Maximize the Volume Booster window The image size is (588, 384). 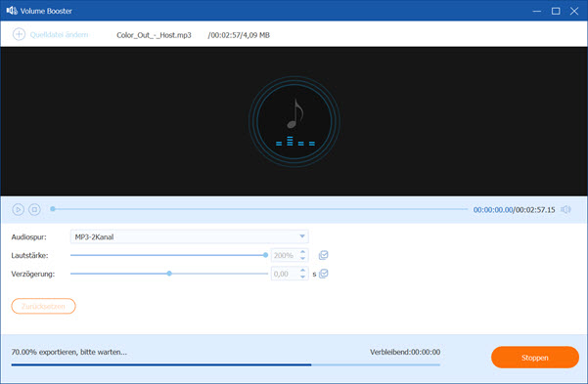tap(556, 11)
